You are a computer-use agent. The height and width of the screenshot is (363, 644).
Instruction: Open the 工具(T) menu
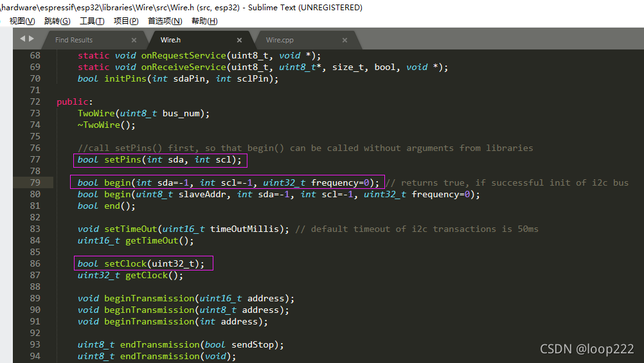(92, 21)
